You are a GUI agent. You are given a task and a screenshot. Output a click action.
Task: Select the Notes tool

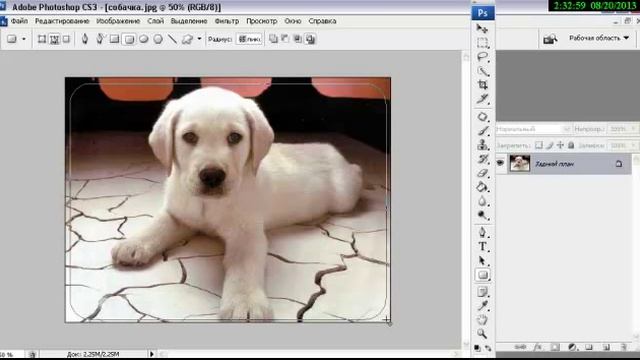[482, 292]
